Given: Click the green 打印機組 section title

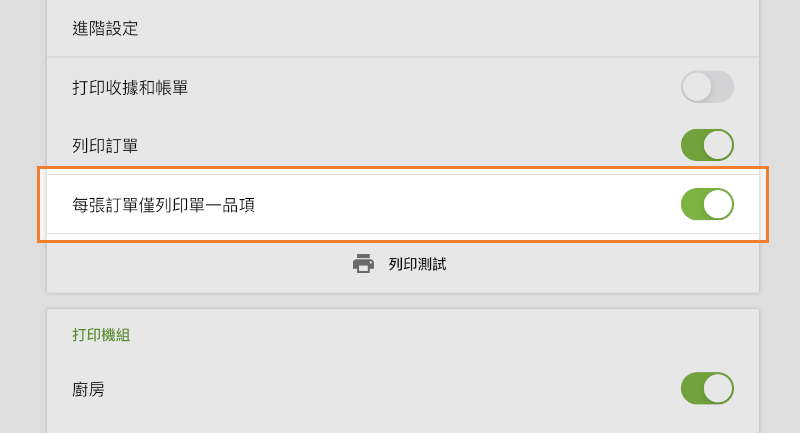Looking at the screenshot, I should (x=101, y=334).
